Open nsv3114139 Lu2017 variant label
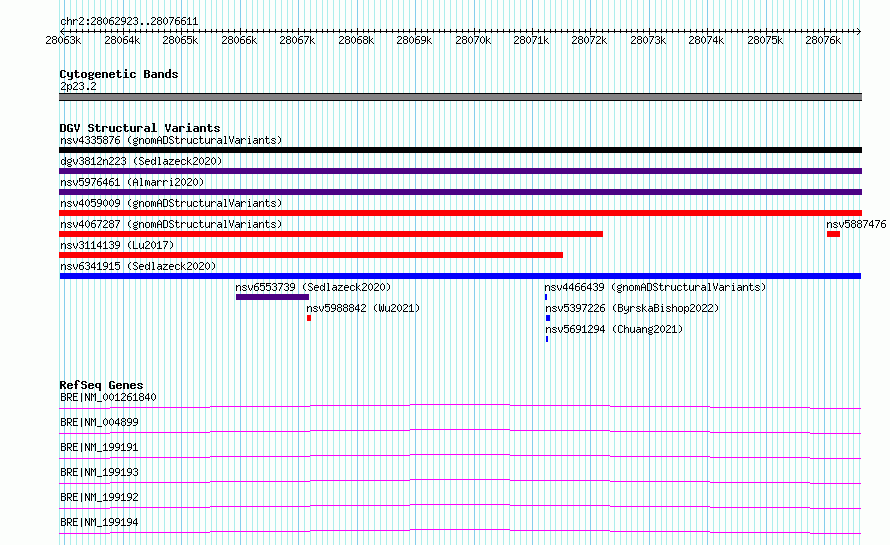 pyautogui.click(x=117, y=245)
